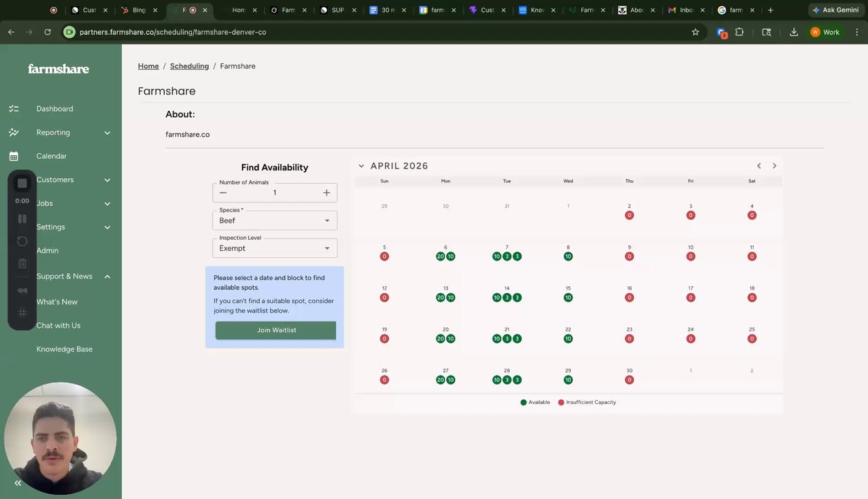Select the 10 slot on April 29
This screenshot has width=868, height=499.
point(568,380)
